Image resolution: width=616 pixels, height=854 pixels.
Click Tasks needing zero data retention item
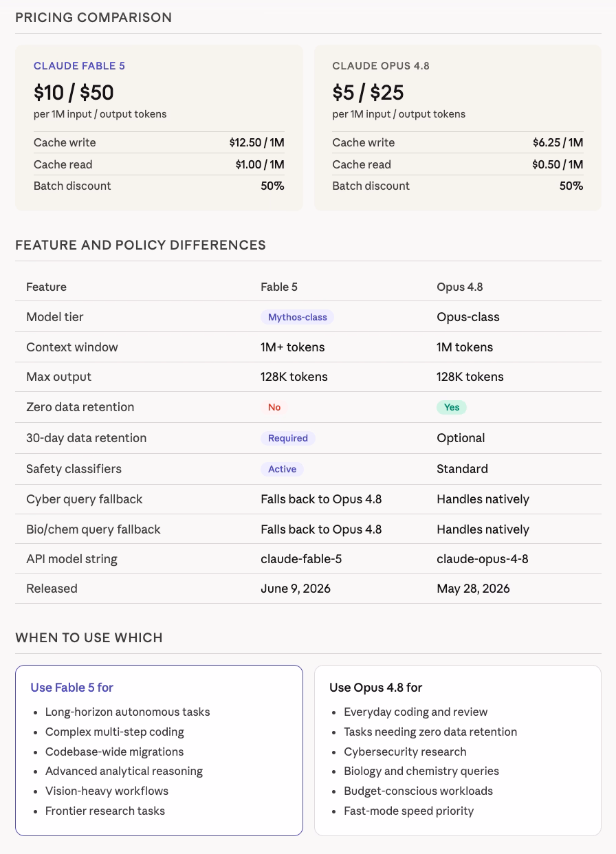(x=430, y=732)
